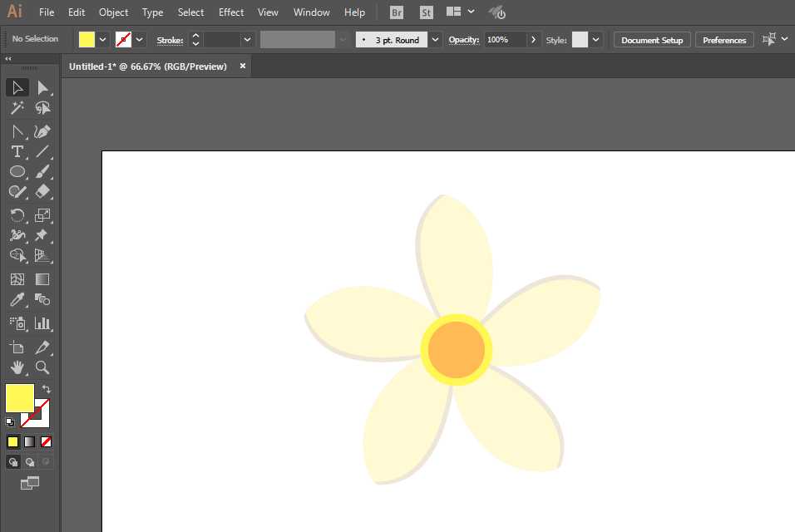Select the Direct Selection tool
Viewport: 795px width, 532px height.
(42, 87)
